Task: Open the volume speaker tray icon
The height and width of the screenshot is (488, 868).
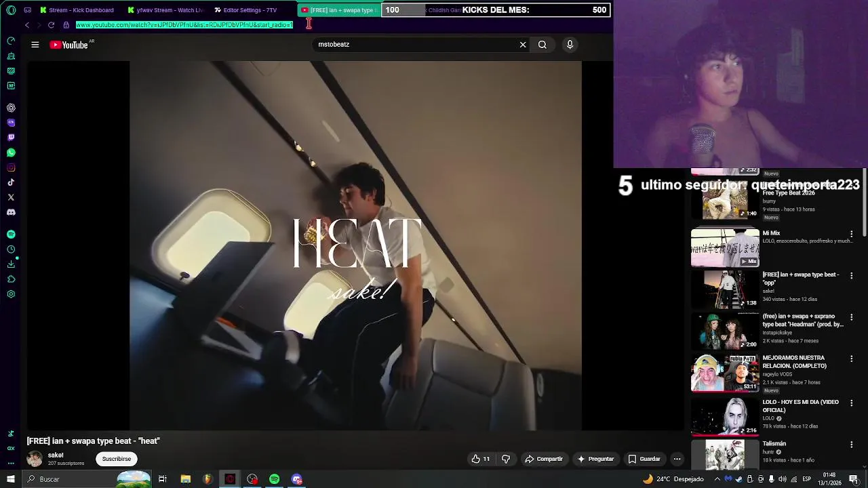Action: point(783,479)
